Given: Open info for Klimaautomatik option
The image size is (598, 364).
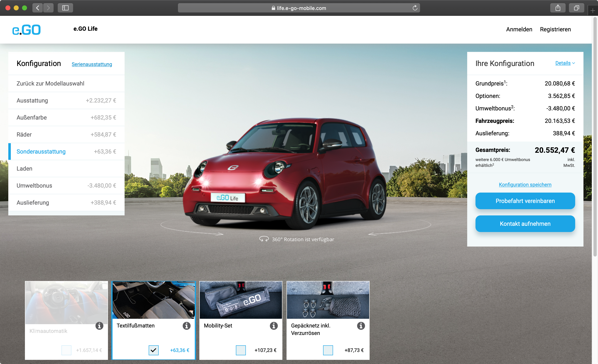Looking at the screenshot, I should pos(99,326).
